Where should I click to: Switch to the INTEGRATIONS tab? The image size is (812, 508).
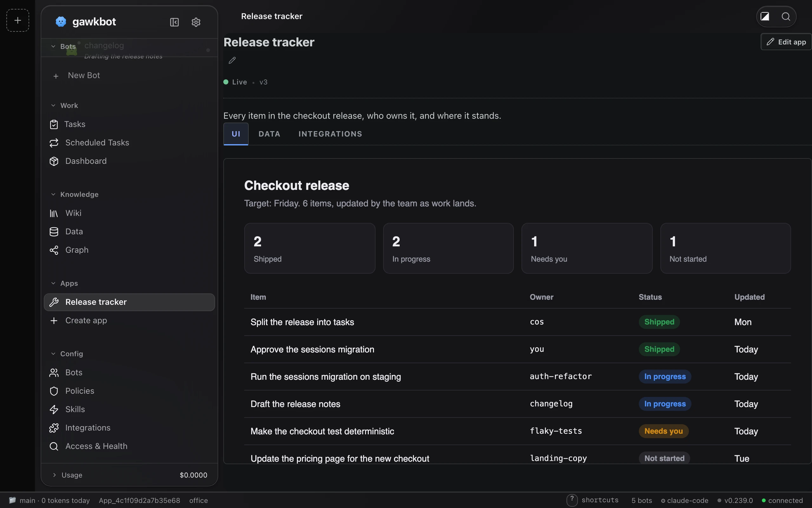(331, 134)
